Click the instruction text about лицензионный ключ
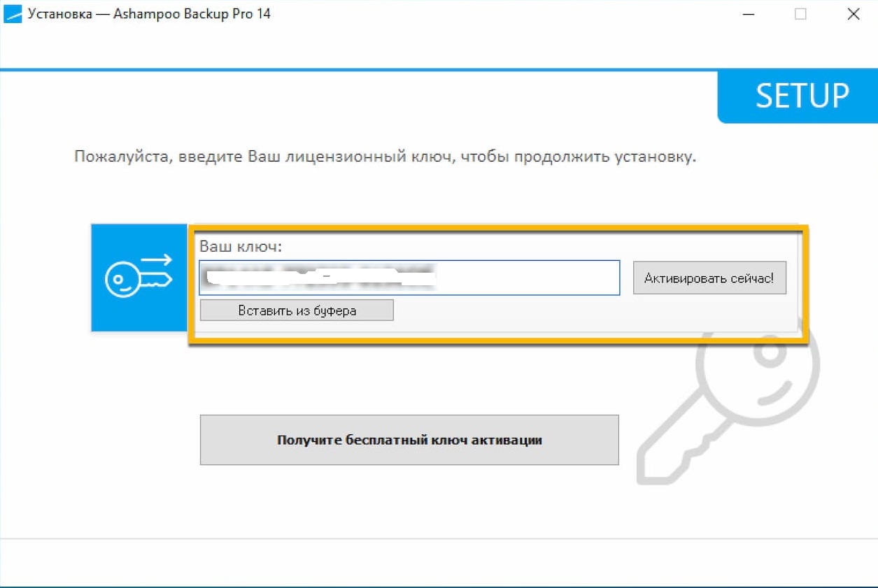878x588 pixels. pyautogui.click(x=385, y=157)
